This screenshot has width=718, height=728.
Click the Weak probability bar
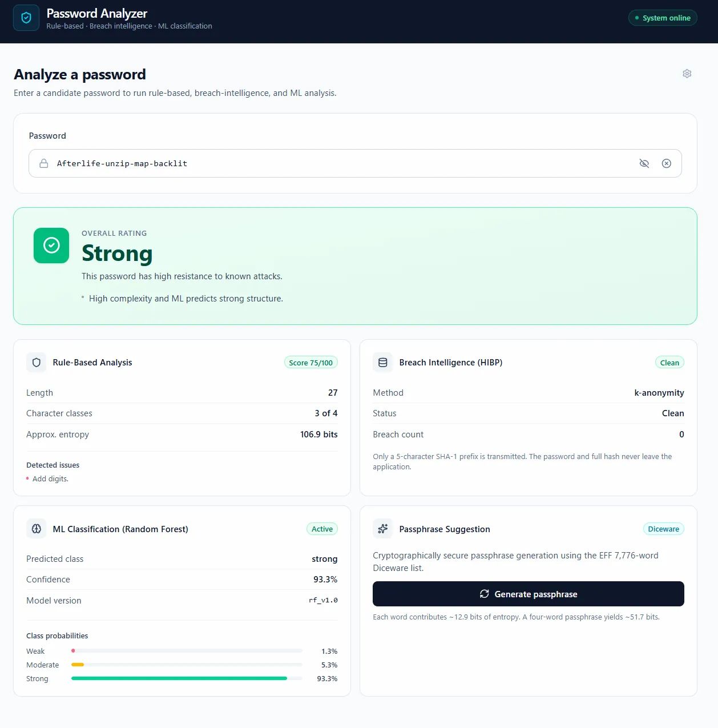187,651
